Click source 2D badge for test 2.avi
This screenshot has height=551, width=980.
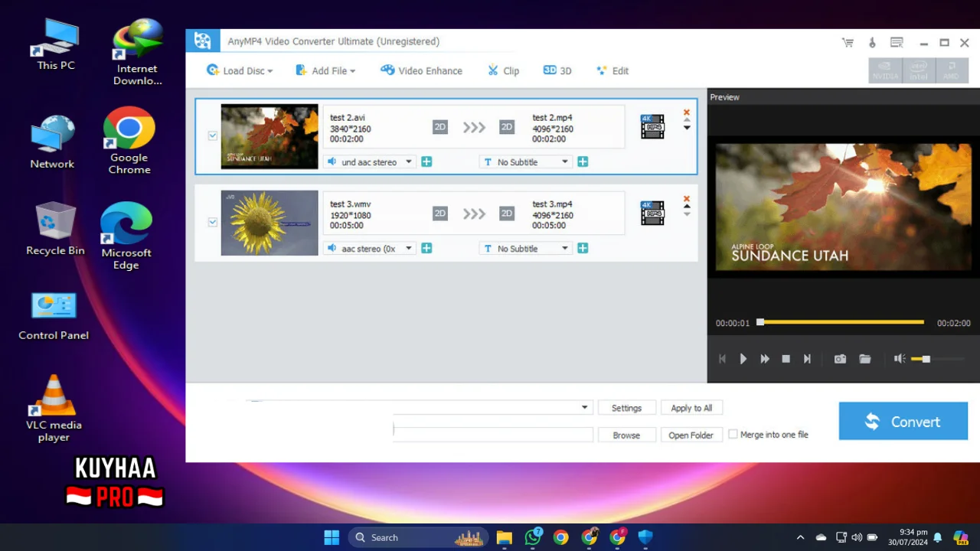tap(439, 127)
